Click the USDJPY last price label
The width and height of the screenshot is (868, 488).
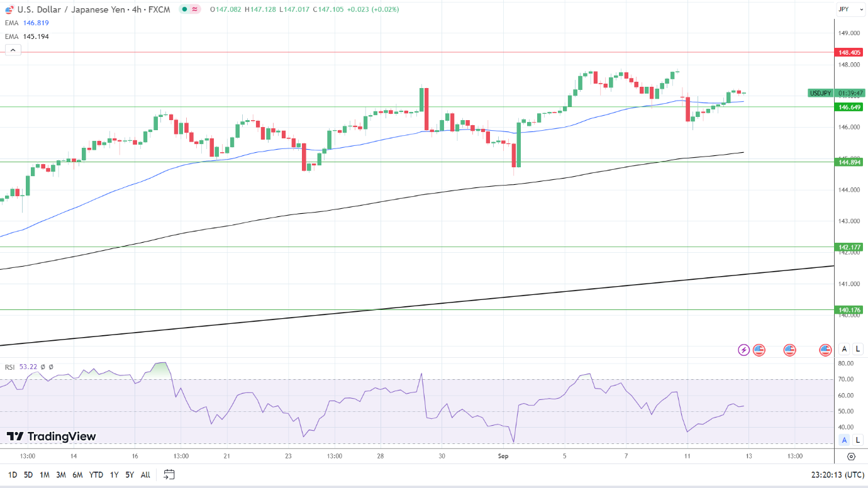[x=820, y=93]
